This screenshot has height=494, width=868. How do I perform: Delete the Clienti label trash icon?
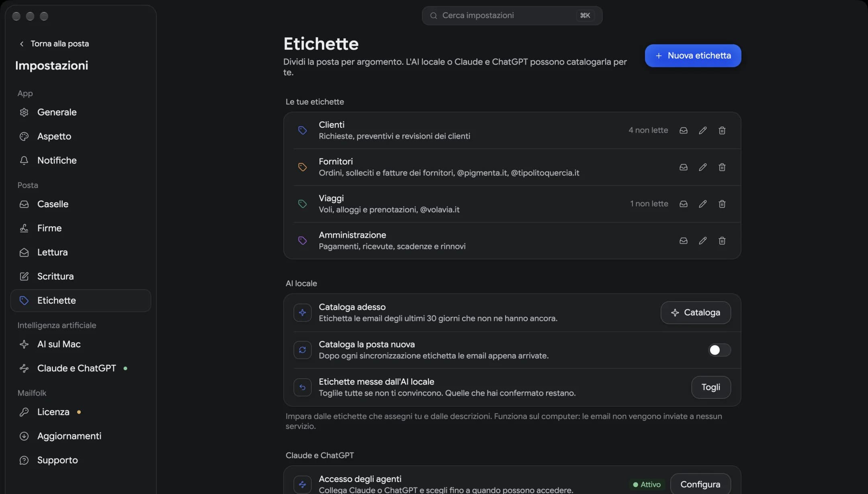[x=722, y=131]
